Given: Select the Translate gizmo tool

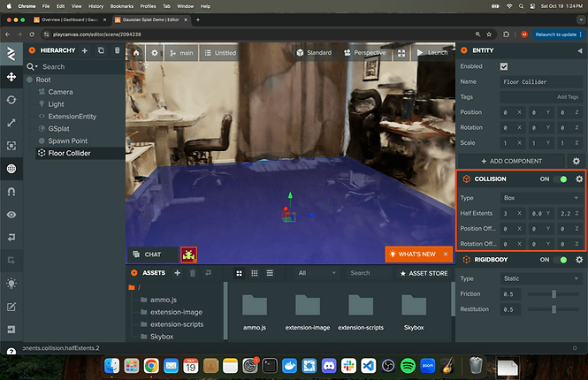Looking at the screenshot, I should (11, 77).
